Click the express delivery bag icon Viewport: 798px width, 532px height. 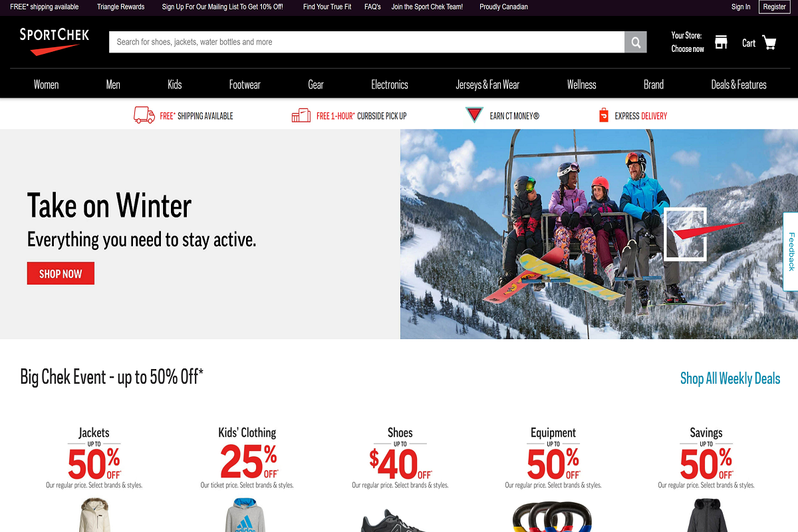pyautogui.click(x=604, y=115)
